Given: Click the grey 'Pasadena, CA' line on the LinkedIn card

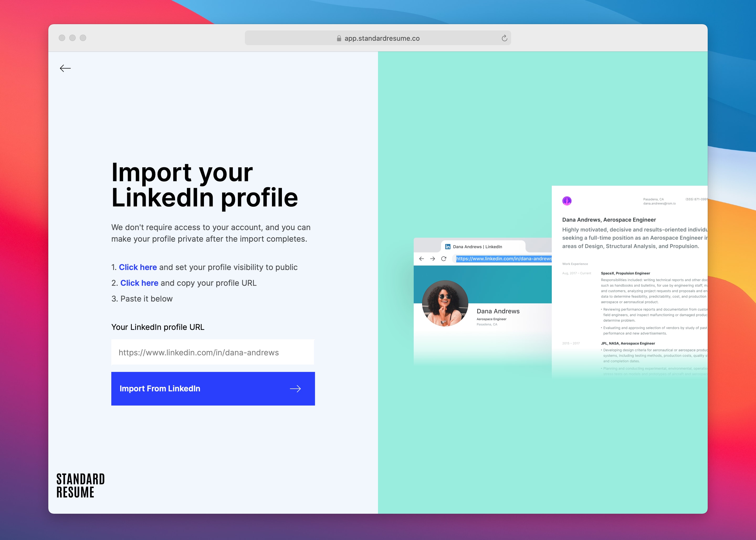Looking at the screenshot, I should coord(487,325).
